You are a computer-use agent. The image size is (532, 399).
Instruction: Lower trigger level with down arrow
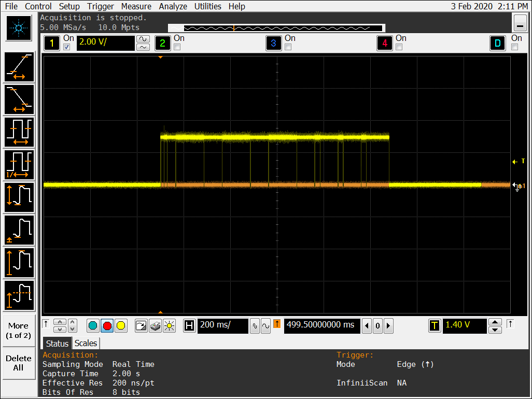pos(495,330)
